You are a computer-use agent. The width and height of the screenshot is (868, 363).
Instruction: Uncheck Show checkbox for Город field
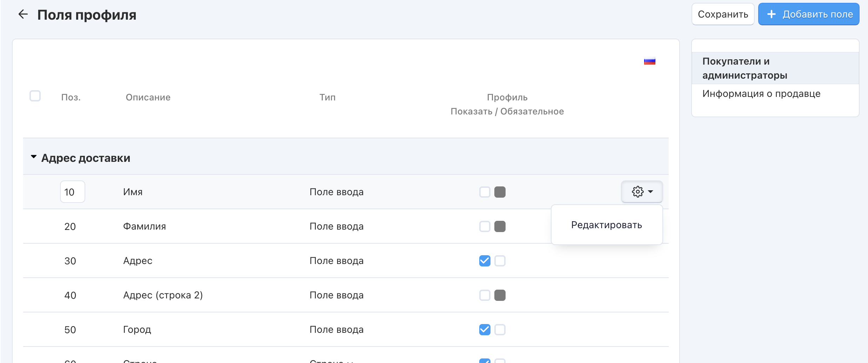(485, 330)
